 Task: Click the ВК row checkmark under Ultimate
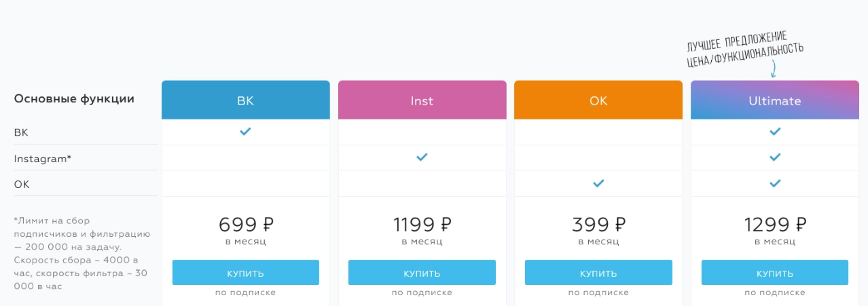coord(775,132)
